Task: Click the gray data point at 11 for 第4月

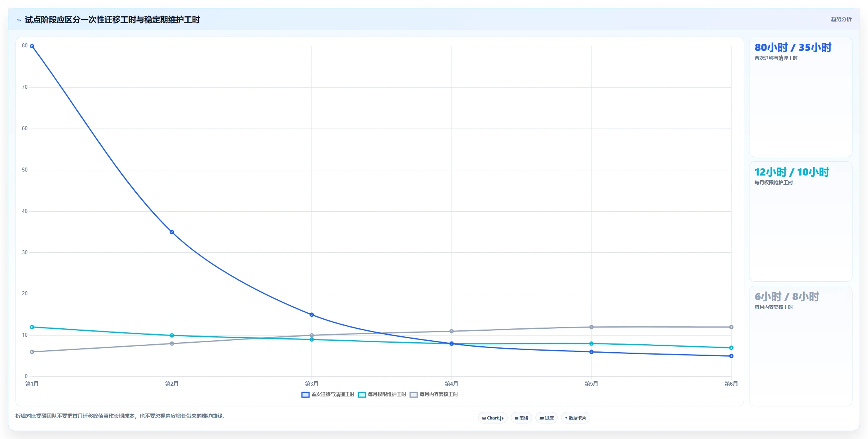Action: (x=452, y=331)
